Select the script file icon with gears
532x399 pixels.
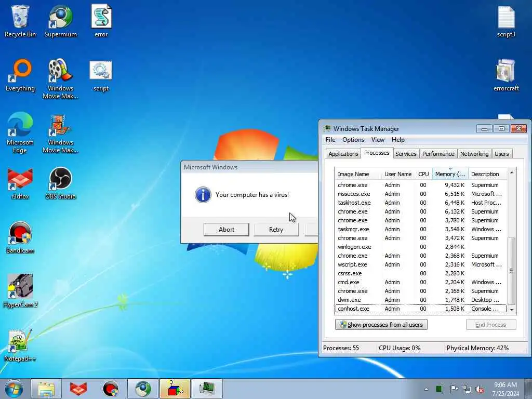101,75
